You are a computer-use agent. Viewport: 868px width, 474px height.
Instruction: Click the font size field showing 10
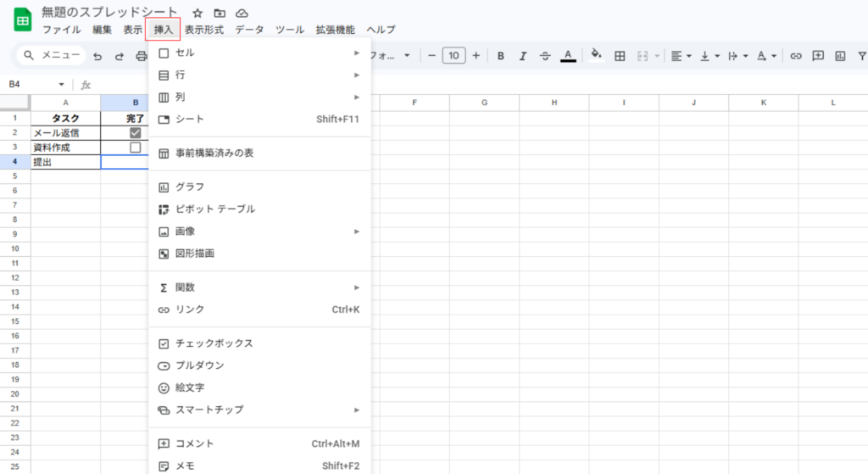(454, 55)
